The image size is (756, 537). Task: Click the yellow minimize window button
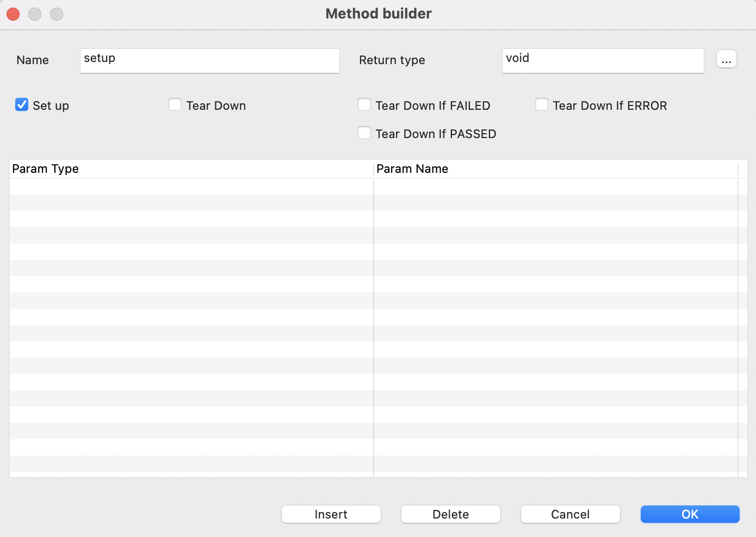[35, 14]
